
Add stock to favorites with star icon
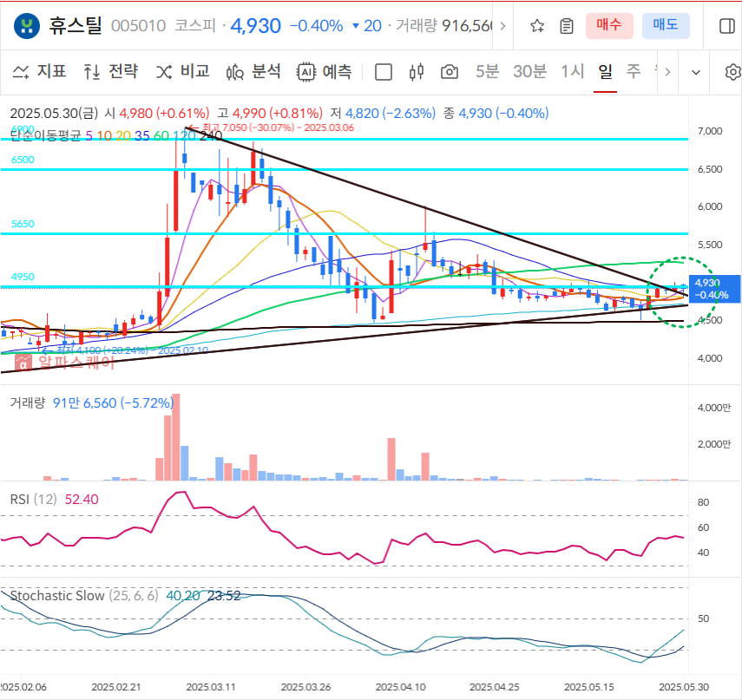click(537, 26)
